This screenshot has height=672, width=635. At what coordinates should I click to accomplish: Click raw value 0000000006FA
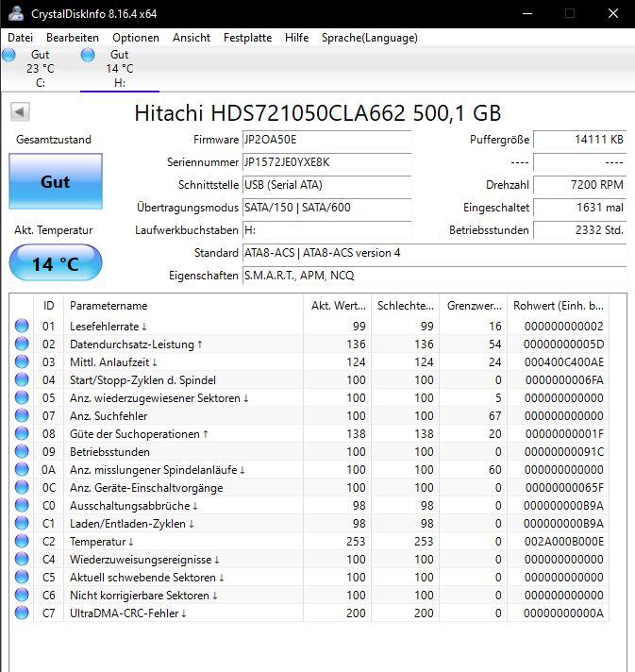point(564,380)
